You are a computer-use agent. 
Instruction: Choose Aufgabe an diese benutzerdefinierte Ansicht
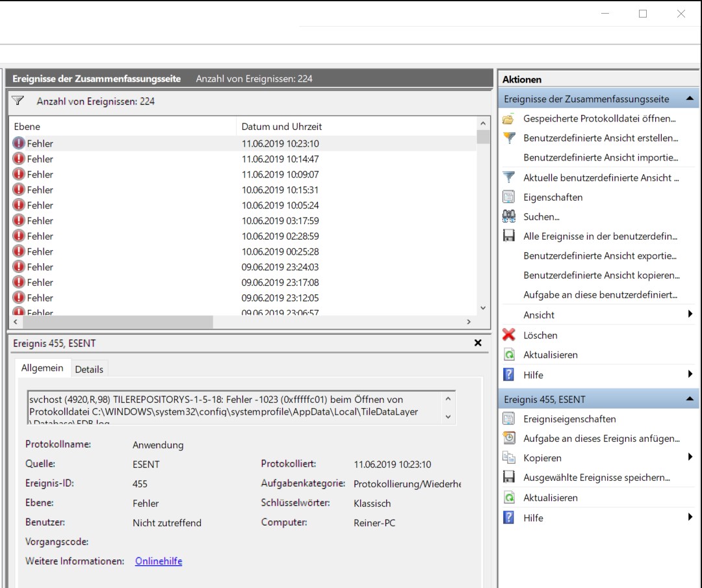click(601, 295)
